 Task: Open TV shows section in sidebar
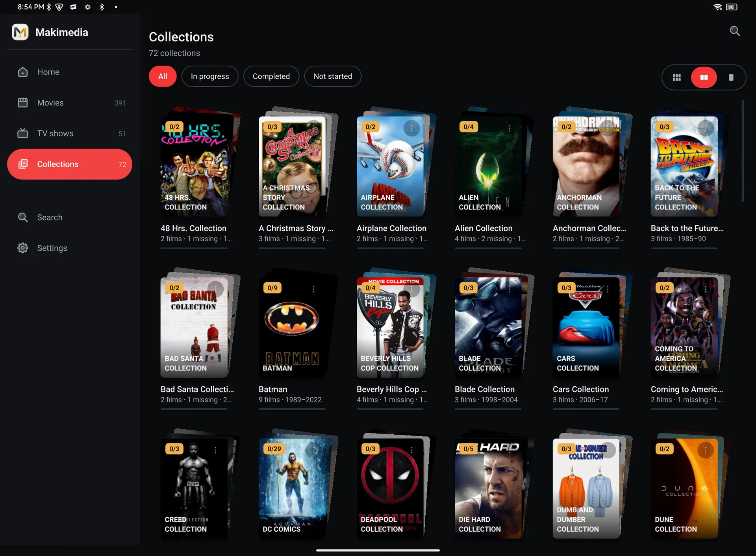[70, 133]
